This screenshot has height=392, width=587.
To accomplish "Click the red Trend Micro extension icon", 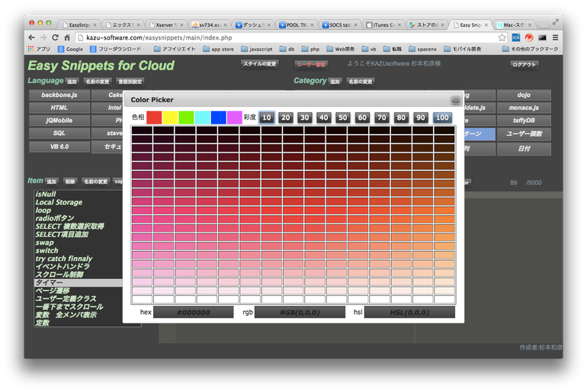I will click(529, 37).
